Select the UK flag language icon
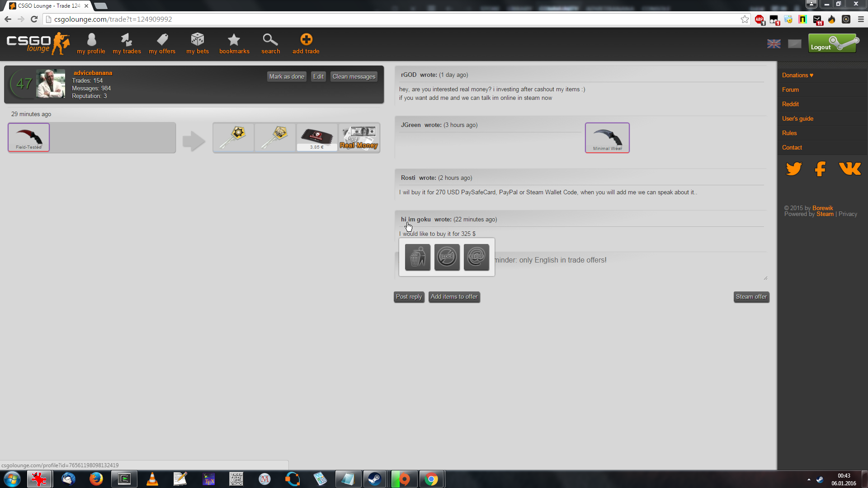 tap(774, 44)
